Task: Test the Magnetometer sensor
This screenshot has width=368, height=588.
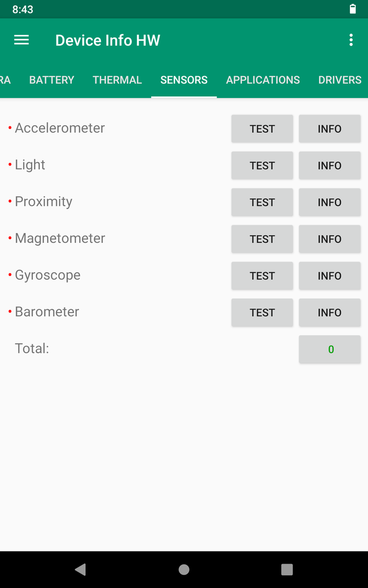Action: point(262,239)
